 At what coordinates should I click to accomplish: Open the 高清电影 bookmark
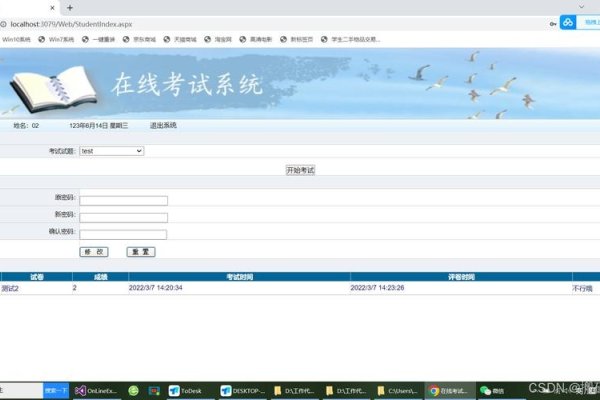(x=256, y=39)
